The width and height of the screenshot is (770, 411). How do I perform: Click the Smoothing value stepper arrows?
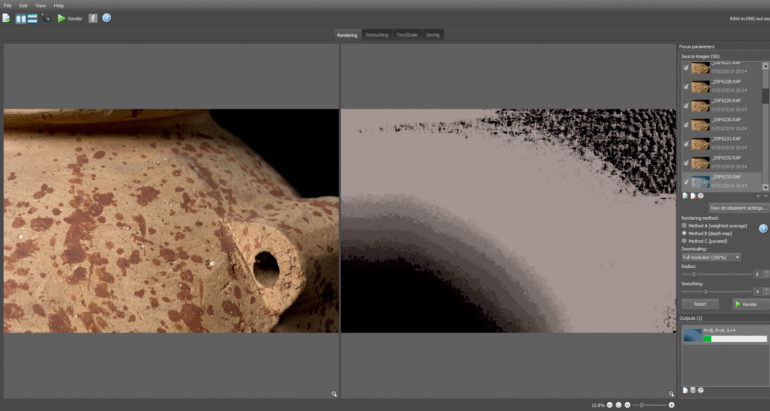tap(766, 292)
